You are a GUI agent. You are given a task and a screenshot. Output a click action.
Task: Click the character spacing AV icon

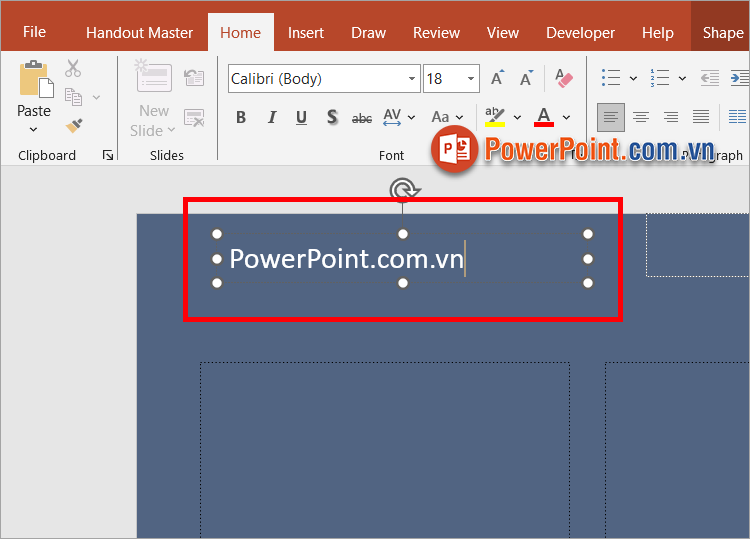tap(392, 117)
